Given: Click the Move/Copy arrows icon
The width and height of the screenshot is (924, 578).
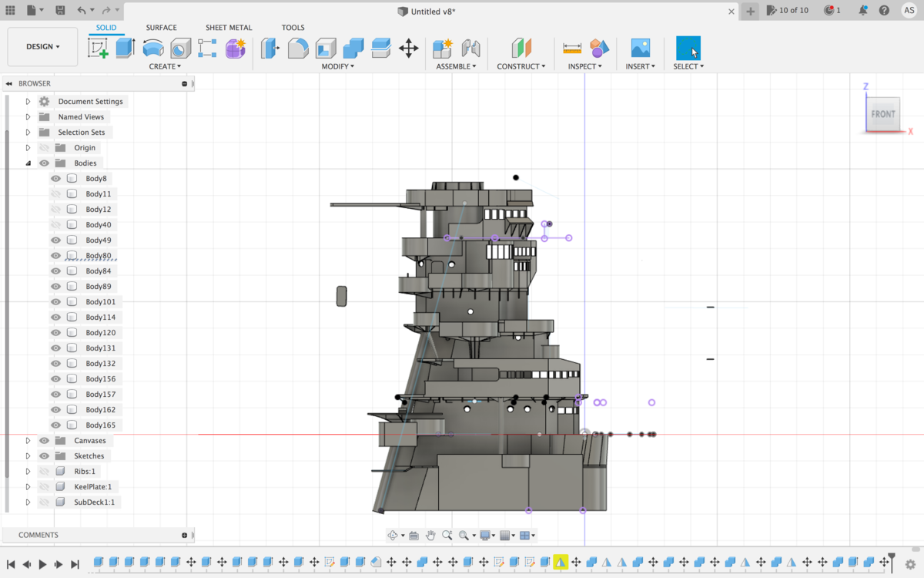Looking at the screenshot, I should [408, 49].
